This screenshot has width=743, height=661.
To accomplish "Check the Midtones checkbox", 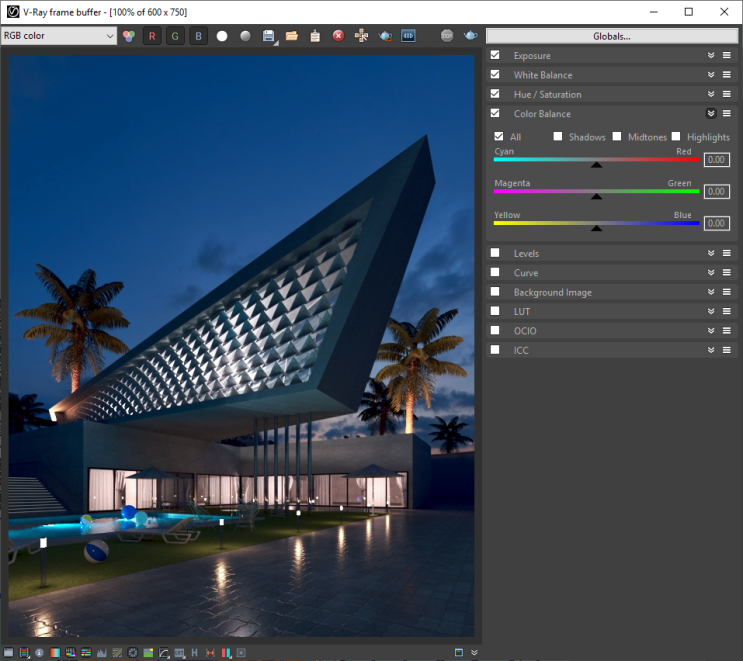I will tap(617, 136).
